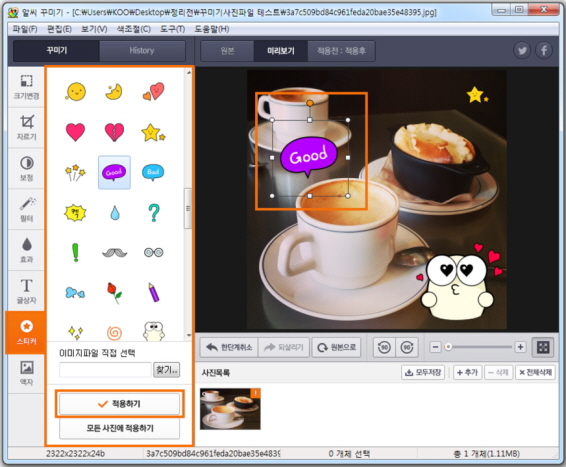The height and width of the screenshot is (467, 566).
Task: Save all with 모두저장 button
Action: pos(423,372)
